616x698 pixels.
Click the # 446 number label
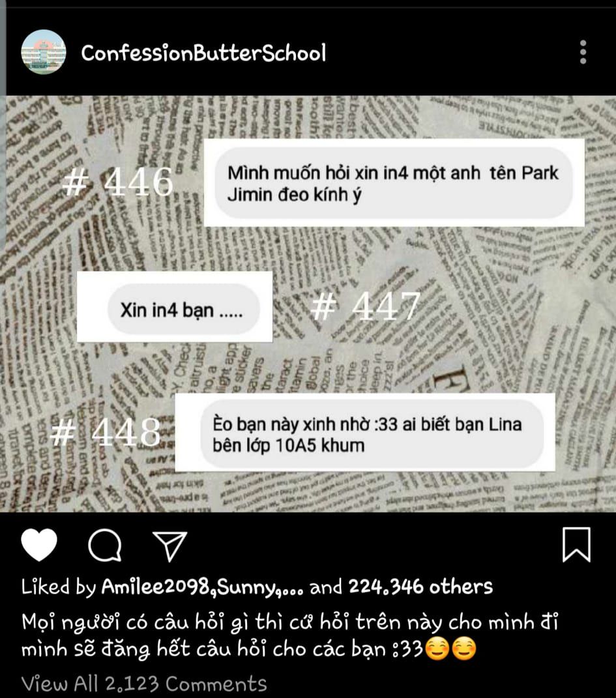[x=118, y=182]
